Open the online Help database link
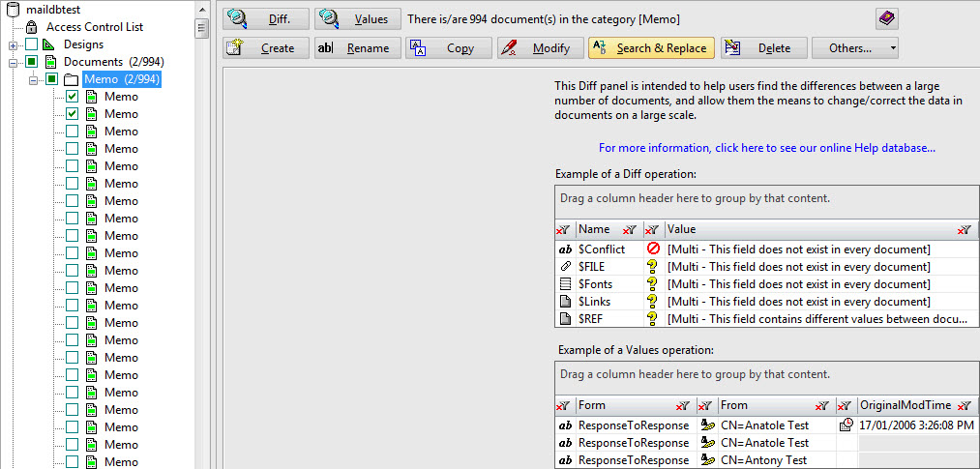This screenshot has height=469, width=980. (x=766, y=148)
